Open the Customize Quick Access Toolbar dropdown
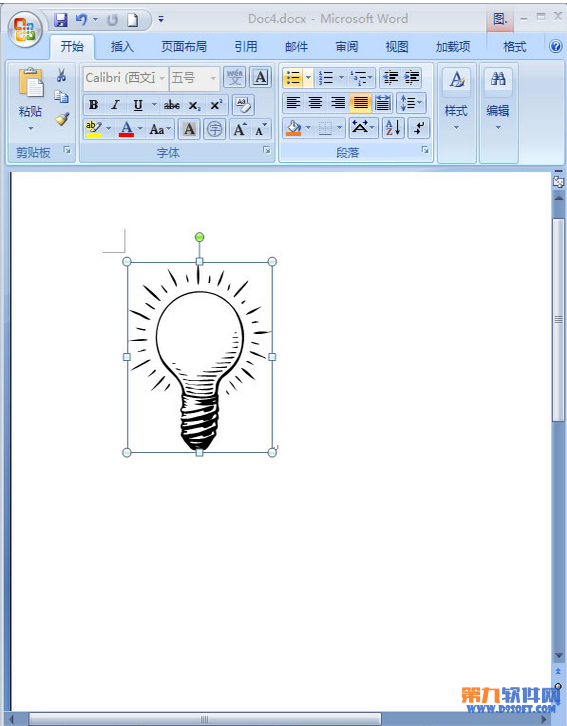The width and height of the screenshot is (567, 726). [x=161, y=19]
